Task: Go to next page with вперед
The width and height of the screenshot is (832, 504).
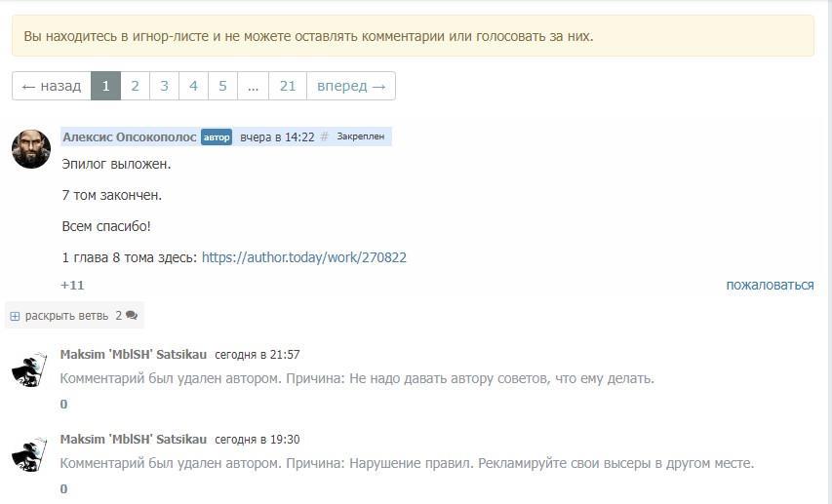Action: (351, 86)
